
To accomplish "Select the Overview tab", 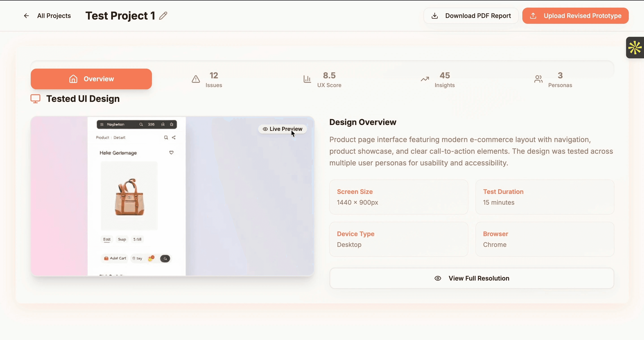I will (91, 79).
